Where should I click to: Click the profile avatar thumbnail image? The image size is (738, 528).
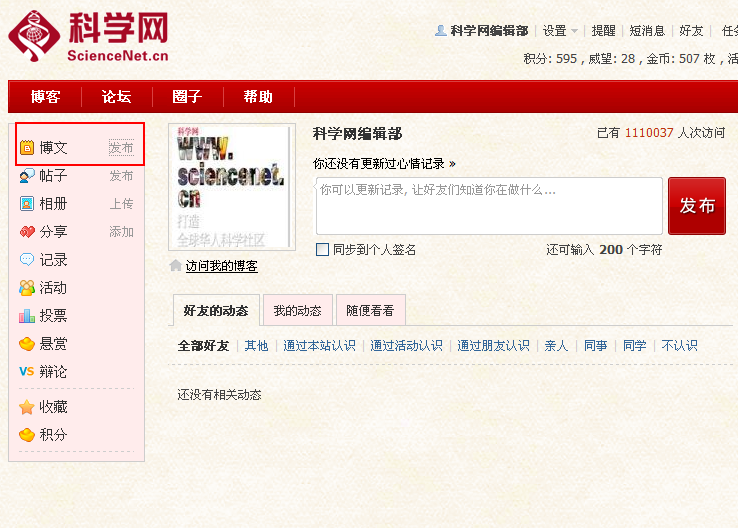[x=232, y=187]
